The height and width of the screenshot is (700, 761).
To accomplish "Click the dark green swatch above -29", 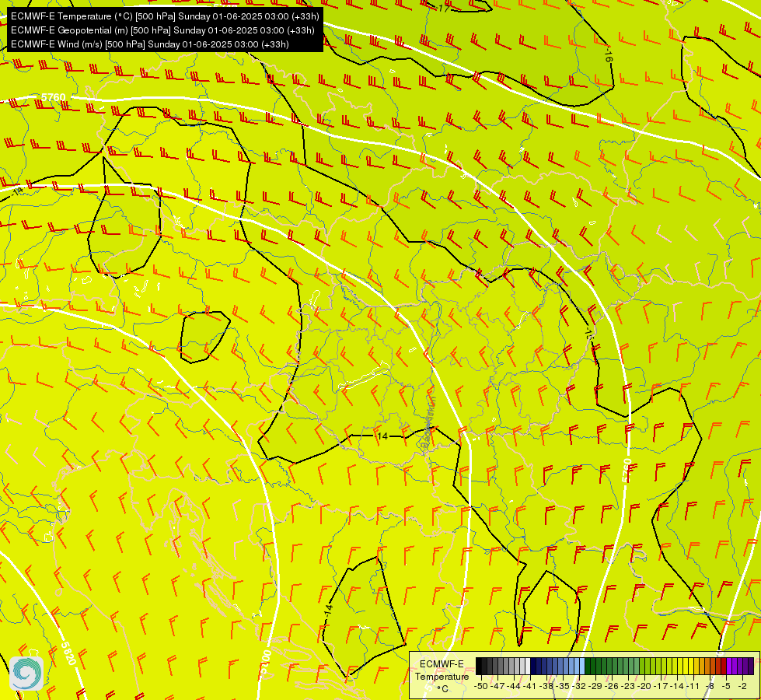I will pos(593,666).
